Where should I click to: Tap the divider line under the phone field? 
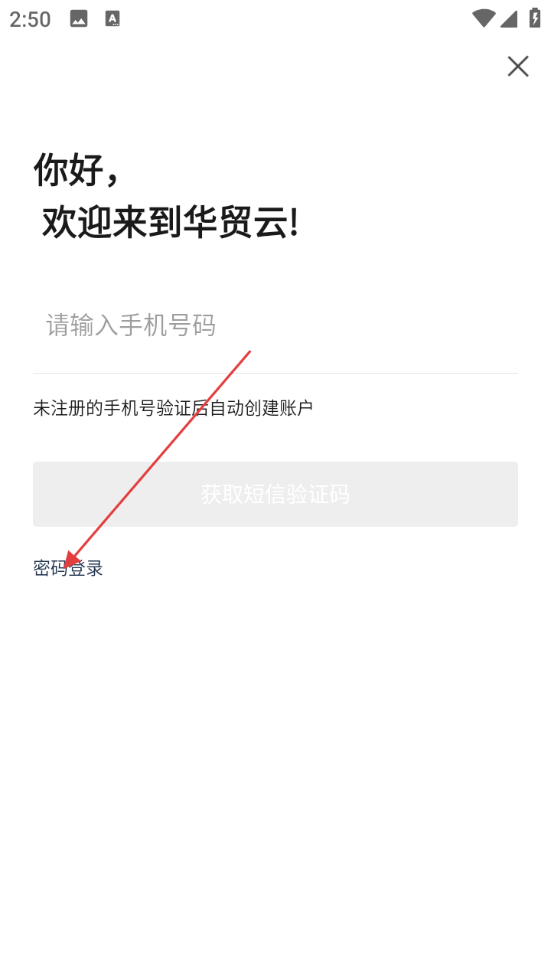(x=275, y=373)
